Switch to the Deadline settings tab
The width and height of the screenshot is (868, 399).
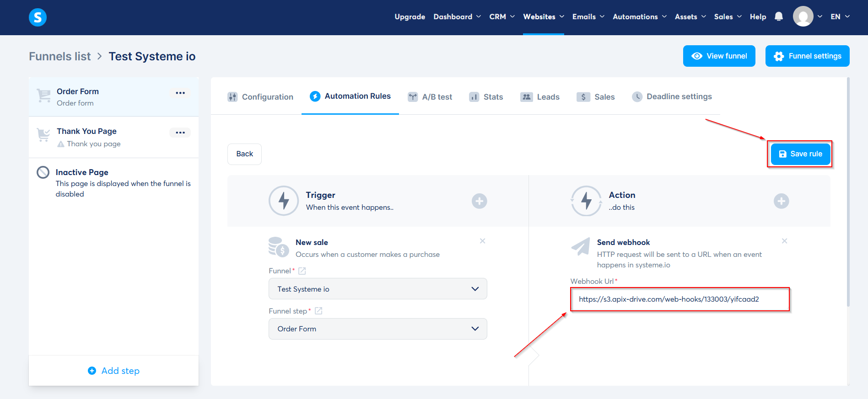[x=672, y=96]
